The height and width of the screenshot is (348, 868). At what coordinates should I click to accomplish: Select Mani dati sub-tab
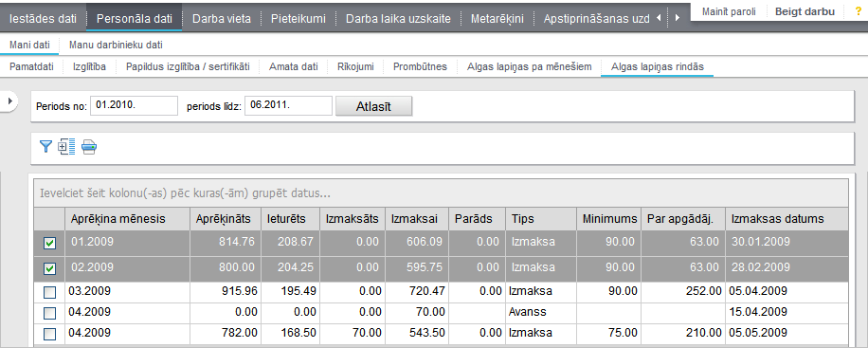tap(29, 46)
